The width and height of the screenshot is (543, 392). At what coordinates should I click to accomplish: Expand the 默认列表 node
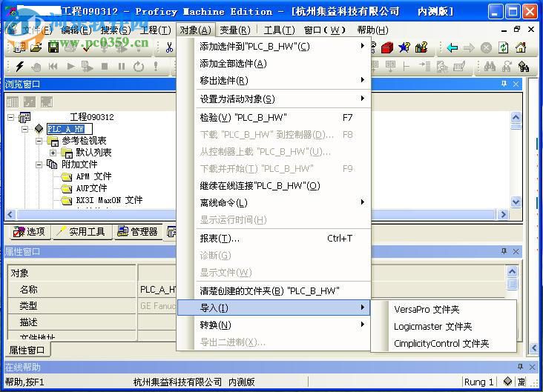tap(53, 153)
